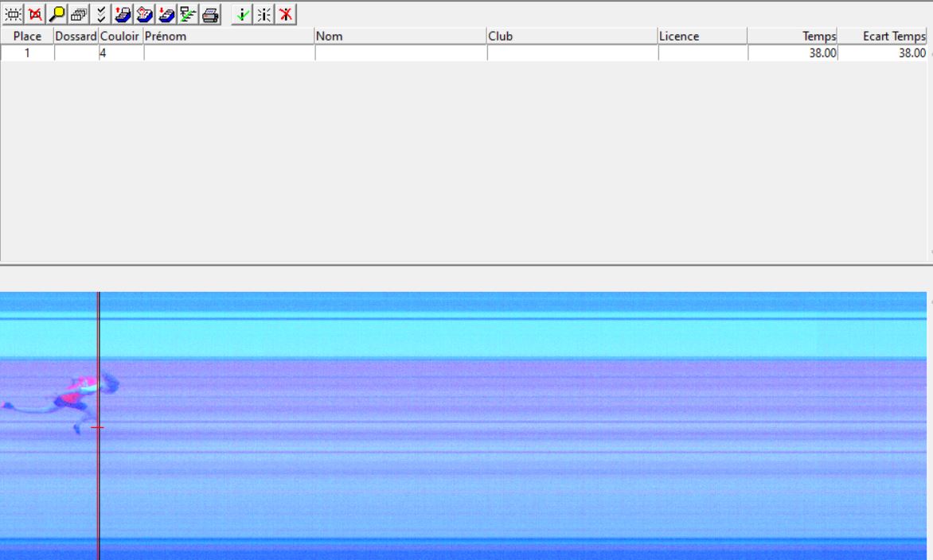Viewport: 933px width, 560px height.
Task: Click the Club column header
Action: pyautogui.click(x=572, y=37)
